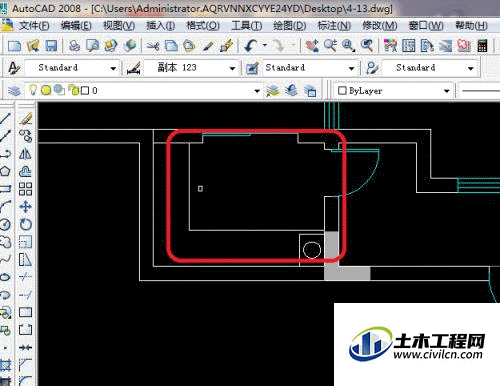This screenshot has height=386, width=500.
Task: Select the Stretch tool
Action: point(26,259)
